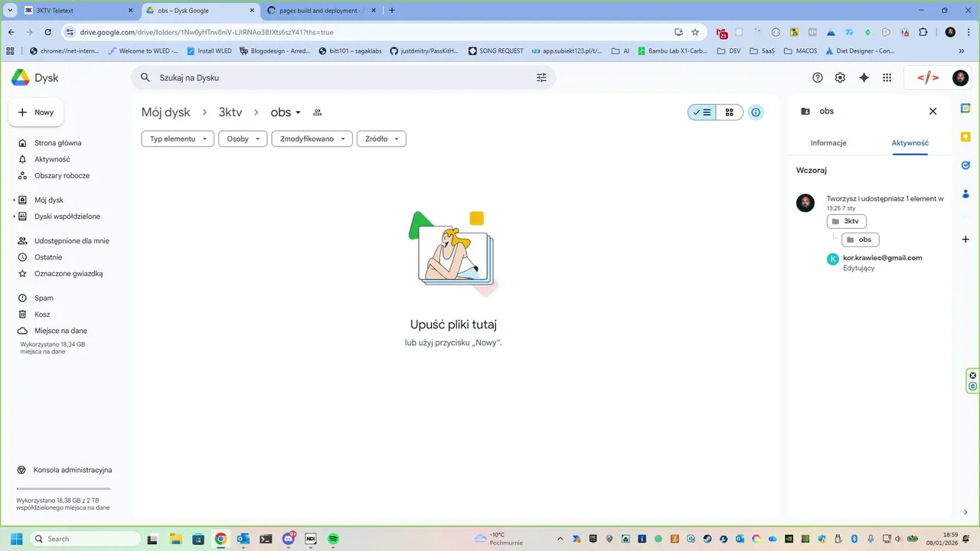Image resolution: width=980 pixels, height=551 pixels.
Task: Open the Gemini sparkle icon
Action: pyautogui.click(x=864, y=77)
